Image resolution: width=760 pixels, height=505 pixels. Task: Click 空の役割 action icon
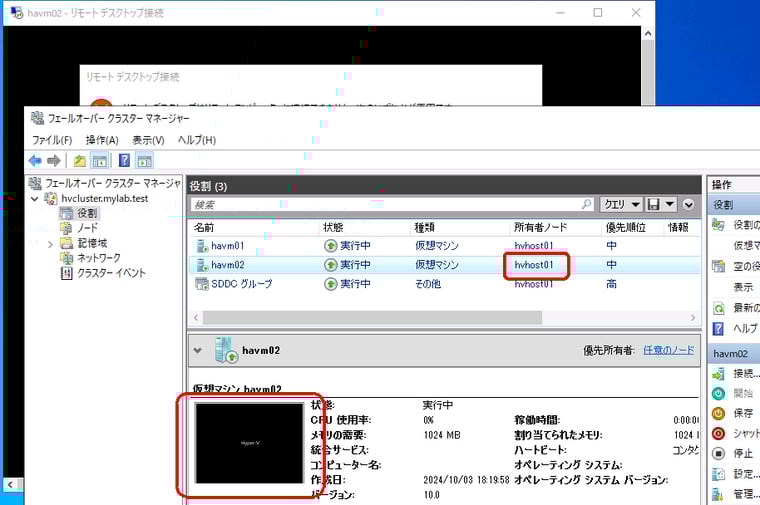pyautogui.click(x=718, y=266)
